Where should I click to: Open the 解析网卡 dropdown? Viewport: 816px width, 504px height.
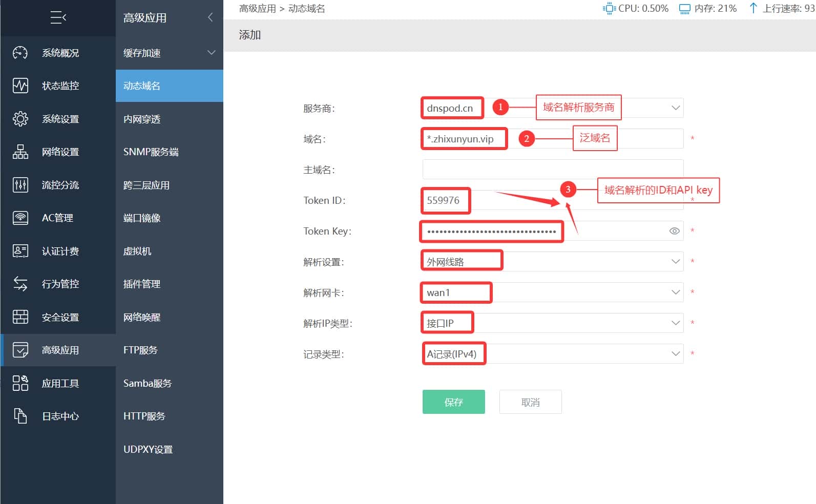coord(675,292)
